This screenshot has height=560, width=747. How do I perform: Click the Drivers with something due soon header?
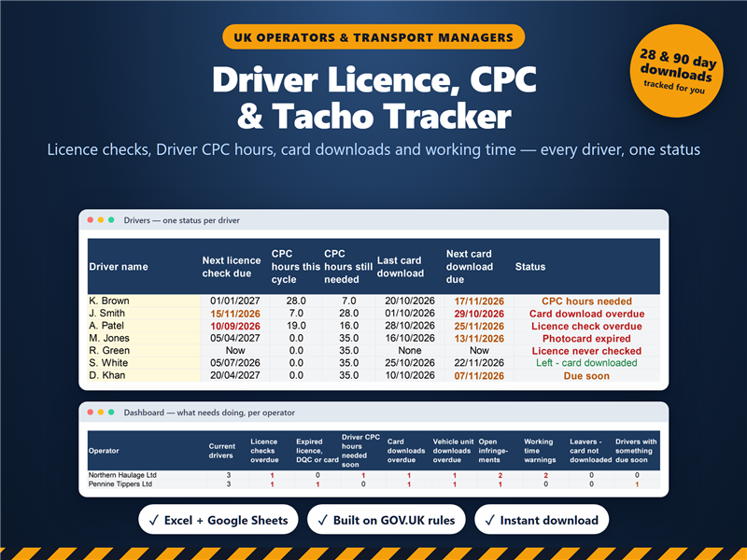coord(636,451)
